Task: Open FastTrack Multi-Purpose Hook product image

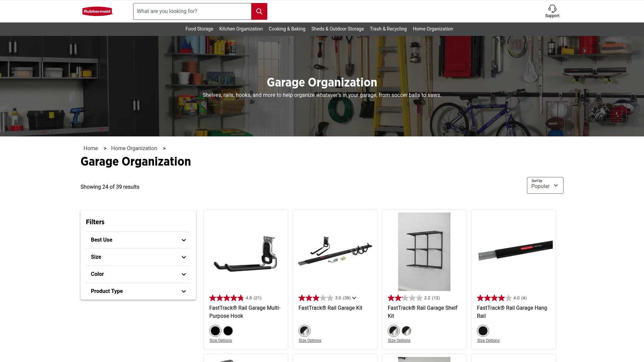Action: tap(246, 252)
